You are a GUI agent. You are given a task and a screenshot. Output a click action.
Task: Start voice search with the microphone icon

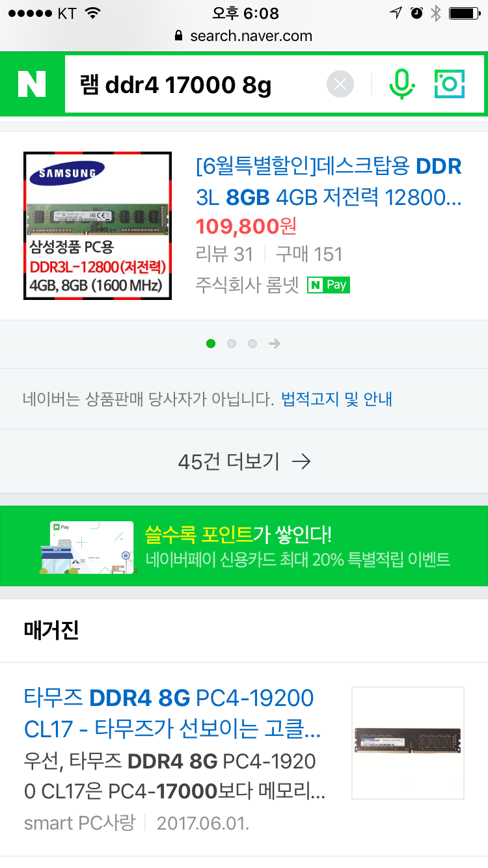click(x=401, y=84)
